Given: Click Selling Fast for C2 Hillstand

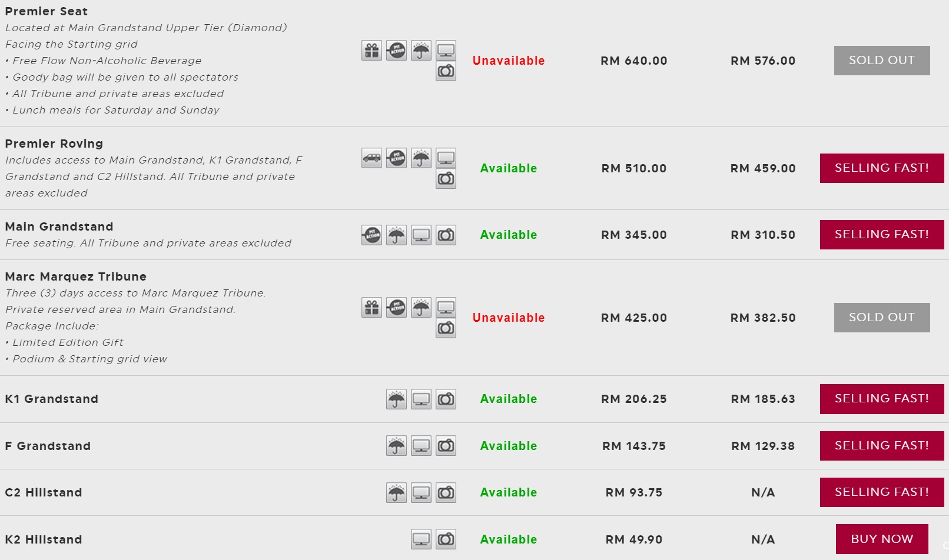Looking at the screenshot, I should pyautogui.click(x=881, y=492).
